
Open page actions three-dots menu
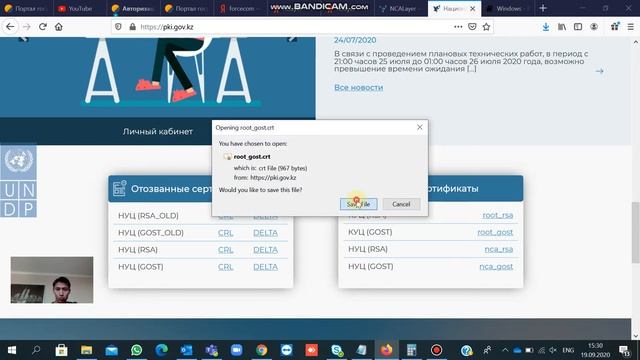click(x=458, y=27)
